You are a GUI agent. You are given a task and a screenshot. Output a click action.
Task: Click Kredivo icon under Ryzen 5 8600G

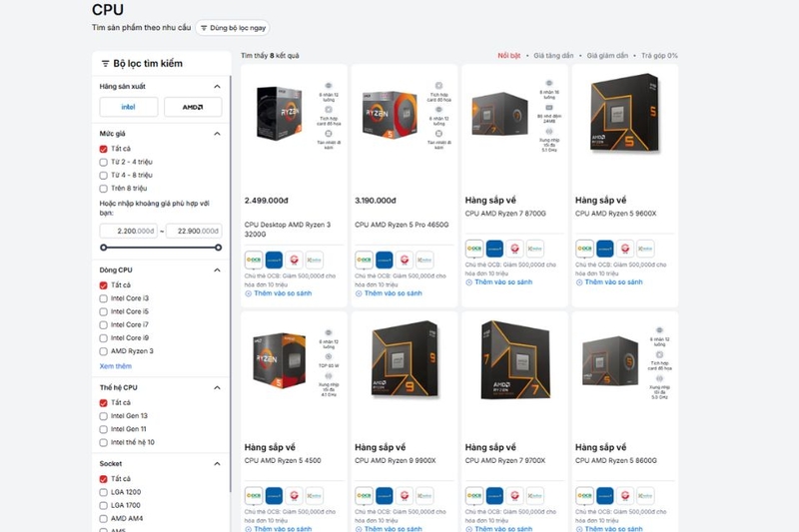click(x=645, y=495)
